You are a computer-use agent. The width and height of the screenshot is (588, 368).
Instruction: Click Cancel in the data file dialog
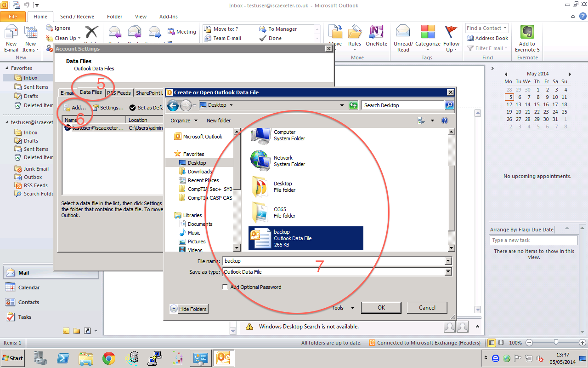click(x=427, y=308)
